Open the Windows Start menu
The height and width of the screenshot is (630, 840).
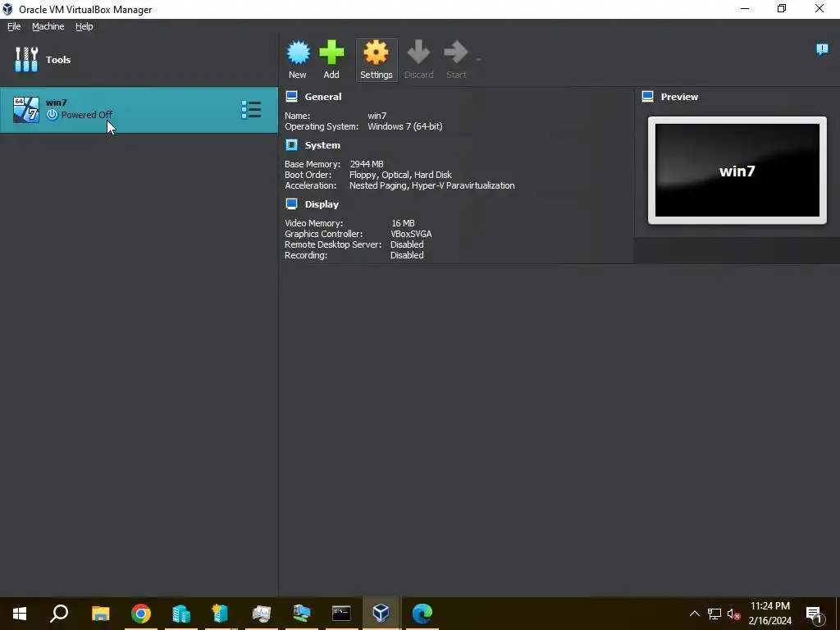(20, 614)
